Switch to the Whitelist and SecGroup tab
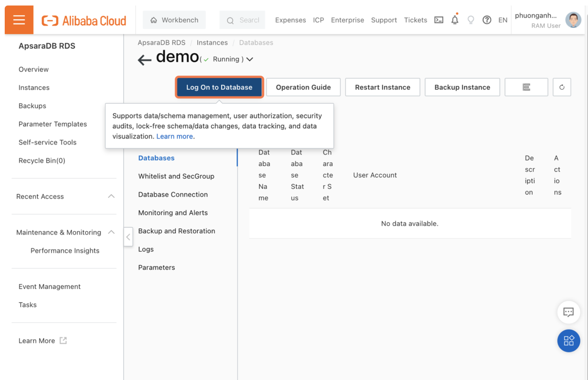Viewport: 588px width, 380px height. pyautogui.click(x=176, y=176)
